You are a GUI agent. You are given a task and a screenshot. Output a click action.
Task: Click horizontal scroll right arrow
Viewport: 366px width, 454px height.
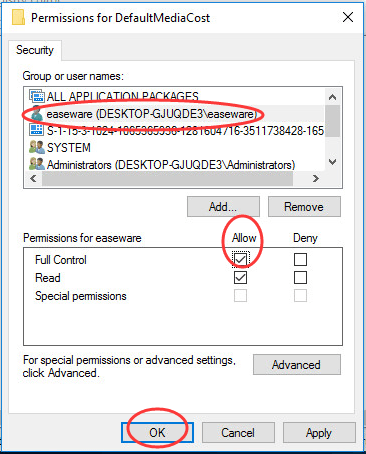point(316,179)
